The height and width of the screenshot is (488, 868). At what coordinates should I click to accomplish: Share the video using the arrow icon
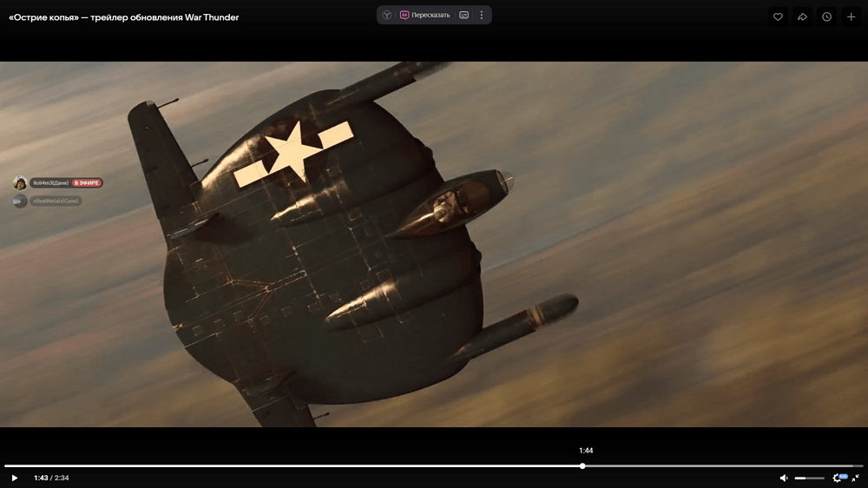(x=802, y=16)
